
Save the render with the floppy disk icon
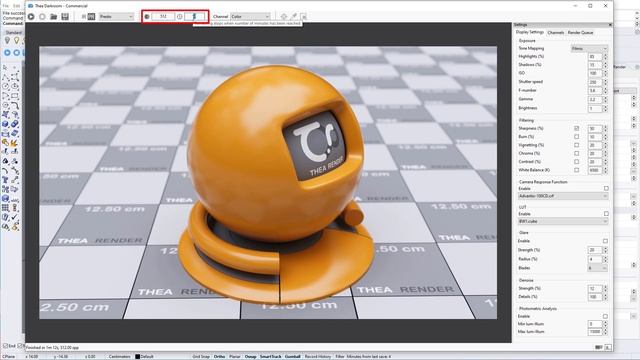coord(65,17)
